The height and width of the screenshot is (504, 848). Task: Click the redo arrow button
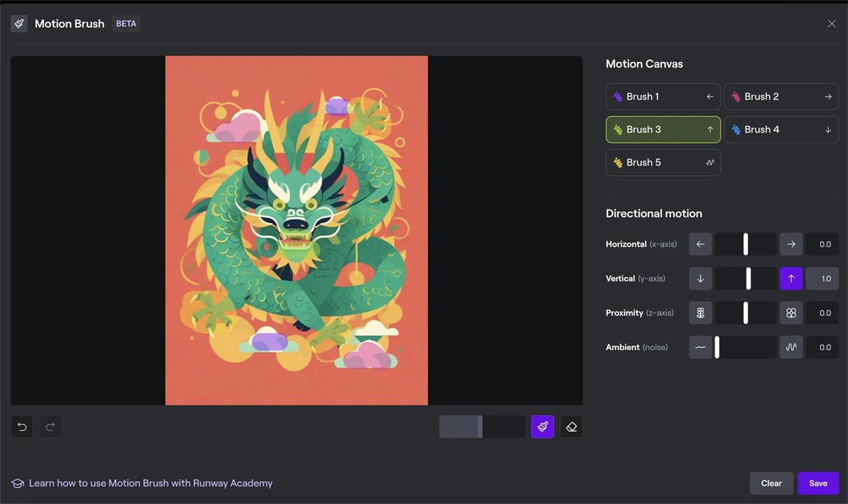tap(50, 427)
